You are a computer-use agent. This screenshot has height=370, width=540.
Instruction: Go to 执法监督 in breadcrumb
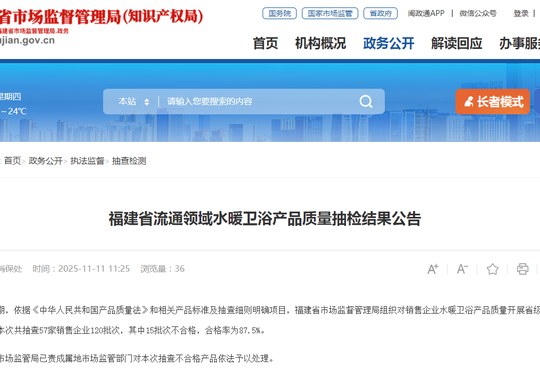tap(87, 161)
